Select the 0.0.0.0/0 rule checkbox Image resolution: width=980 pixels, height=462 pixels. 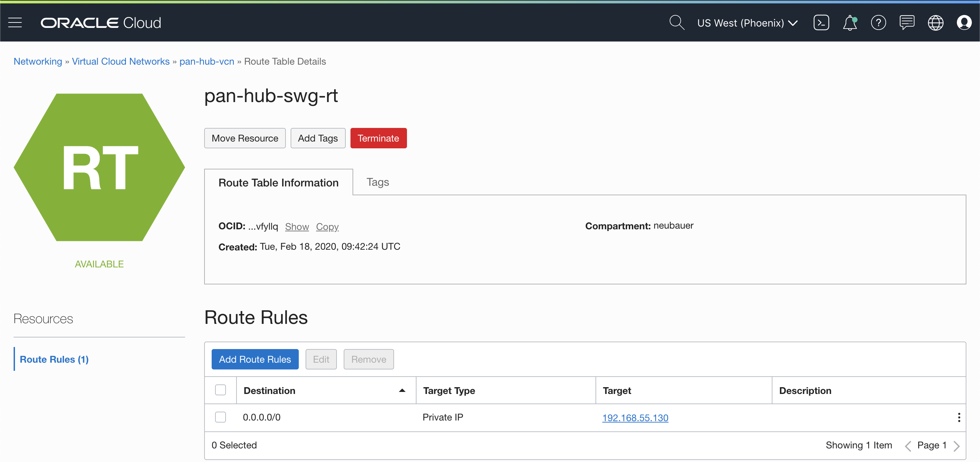click(x=220, y=417)
